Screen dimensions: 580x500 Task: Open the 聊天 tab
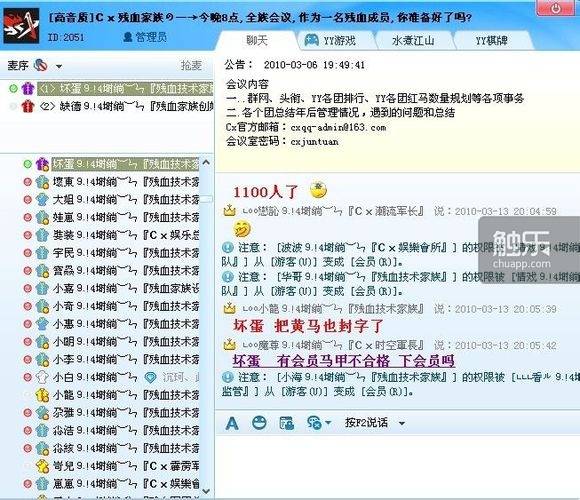click(x=257, y=40)
